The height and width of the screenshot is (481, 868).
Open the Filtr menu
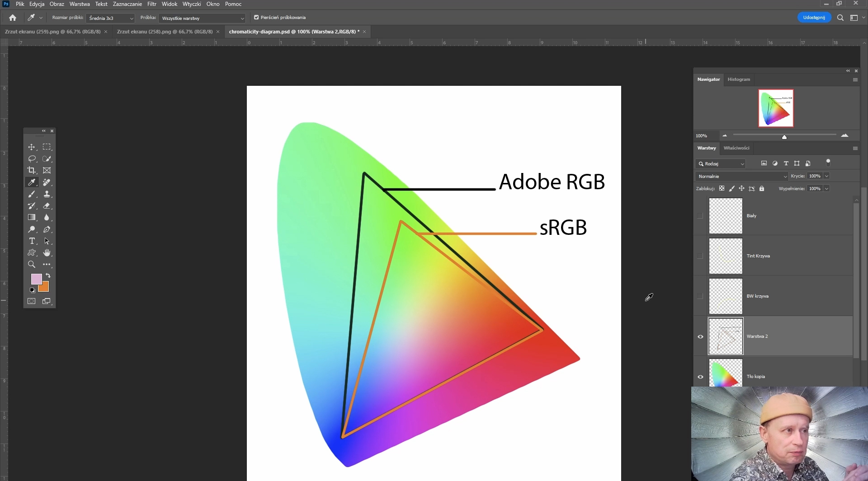pos(152,4)
